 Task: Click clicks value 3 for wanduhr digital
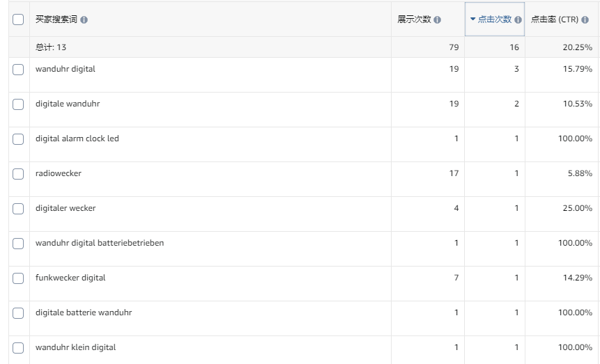[516, 69]
